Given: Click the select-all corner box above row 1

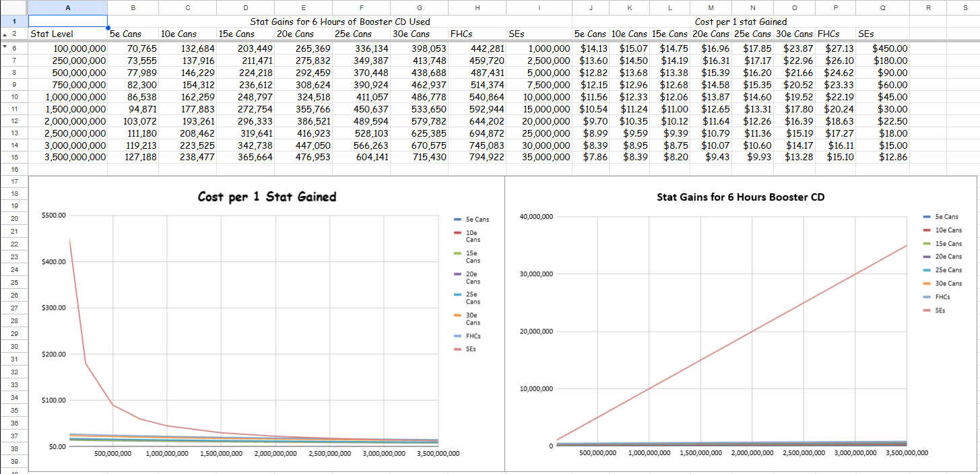Looking at the screenshot, I should [14, 7].
